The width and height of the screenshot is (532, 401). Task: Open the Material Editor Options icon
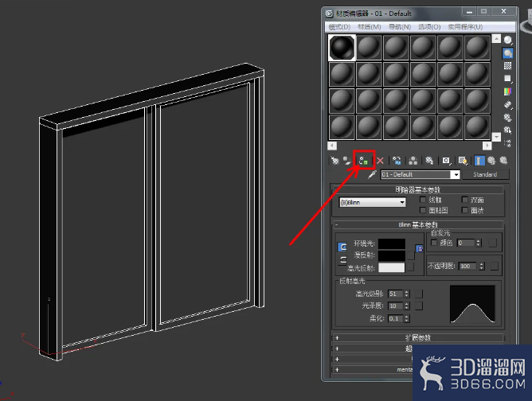(507, 117)
